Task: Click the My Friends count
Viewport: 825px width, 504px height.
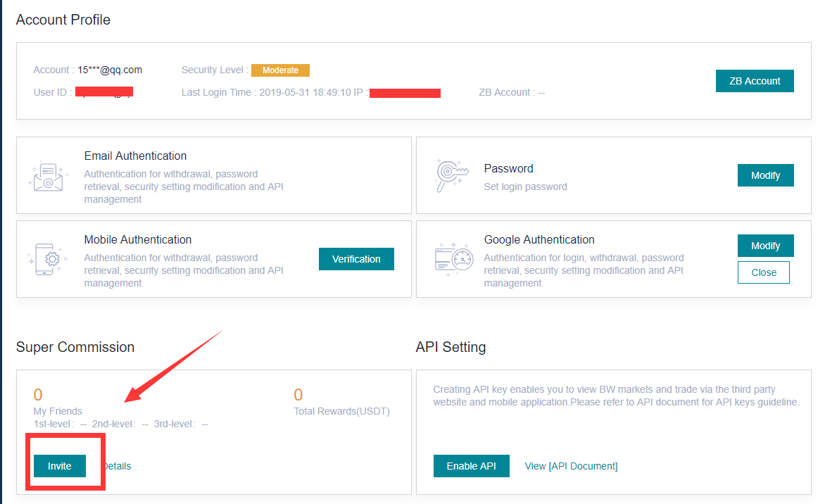Action: (38, 394)
